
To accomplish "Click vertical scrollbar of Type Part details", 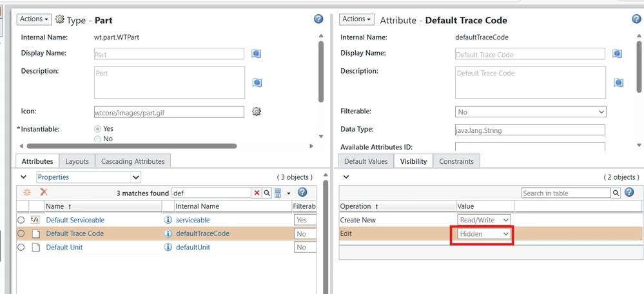I will 321,72.
